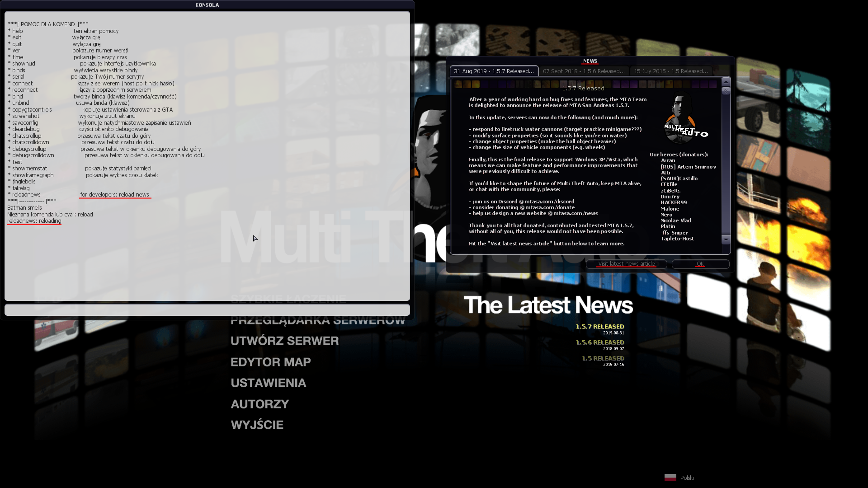
Task: Open the 1.5 RELEASED news headline
Action: pos(603,358)
